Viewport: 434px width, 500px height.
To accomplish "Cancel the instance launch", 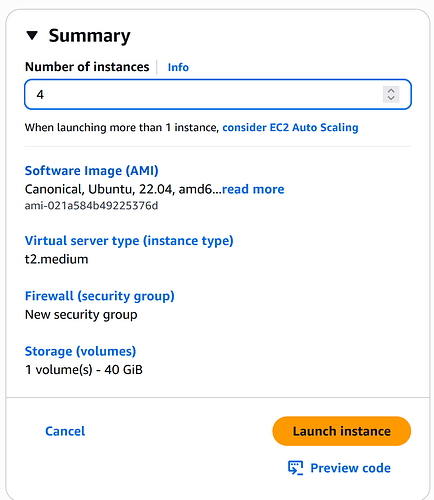I will (x=65, y=431).
